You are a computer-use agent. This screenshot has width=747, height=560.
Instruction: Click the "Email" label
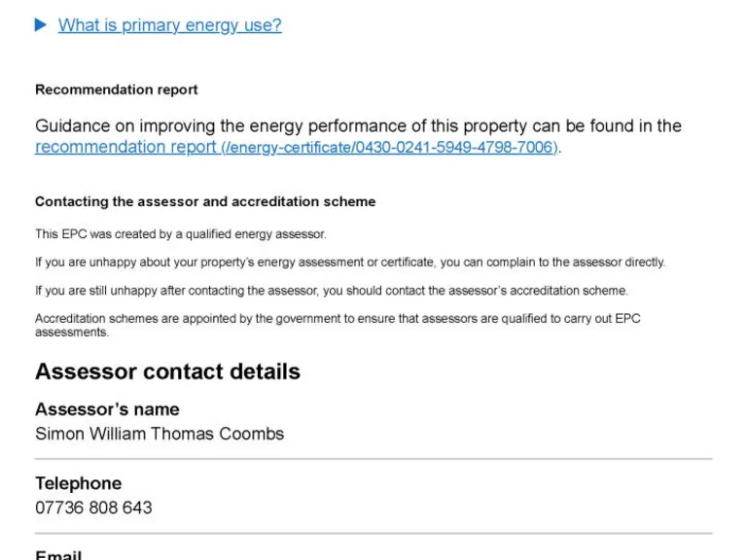click(x=58, y=555)
